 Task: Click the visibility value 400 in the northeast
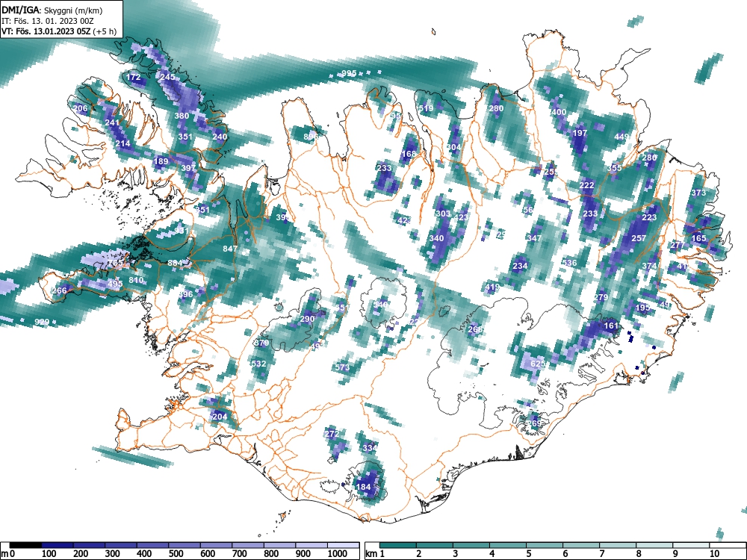558,113
